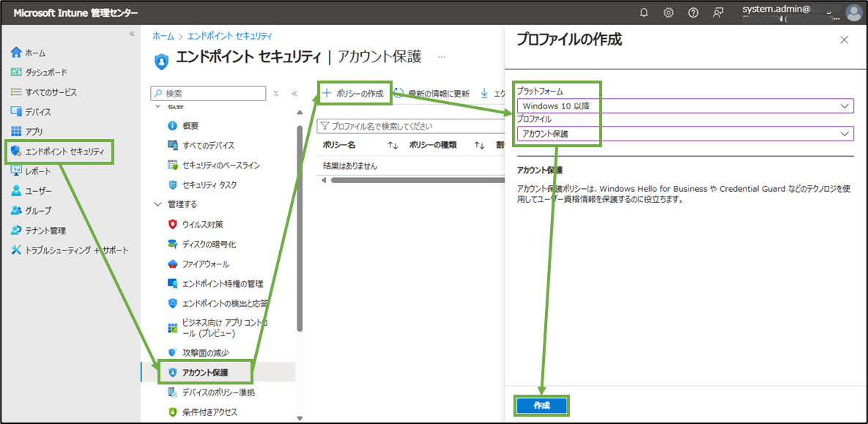Open すべてのデバイス in the submenu
The width and height of the screenshot is (868, 424).
click(x=201, y=146)
